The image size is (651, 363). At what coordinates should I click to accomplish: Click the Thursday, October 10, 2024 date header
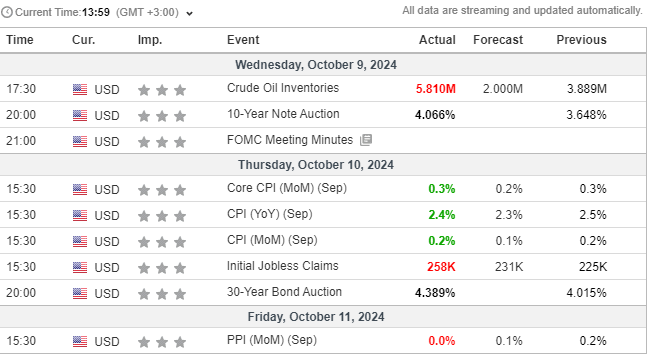point(316,165)
